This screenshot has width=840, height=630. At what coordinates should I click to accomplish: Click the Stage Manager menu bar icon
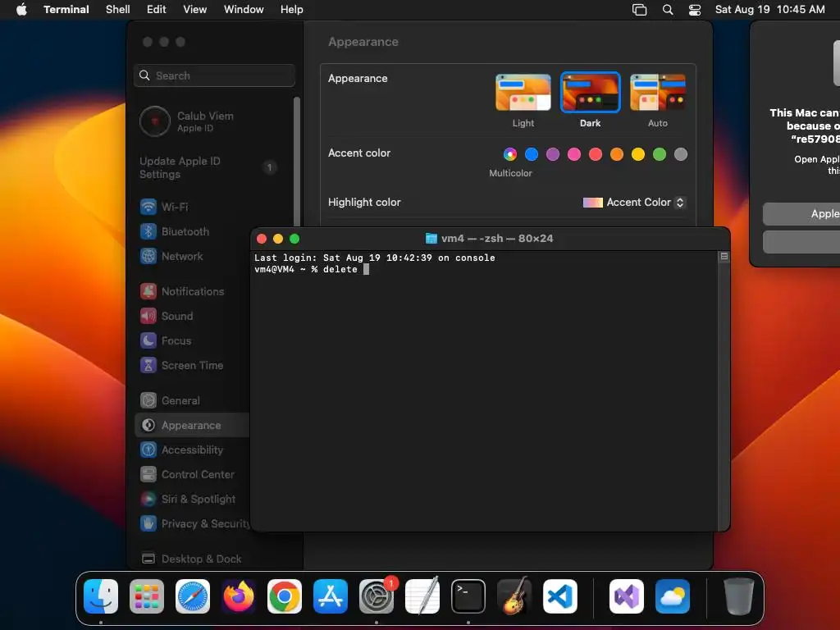[639, 9]
